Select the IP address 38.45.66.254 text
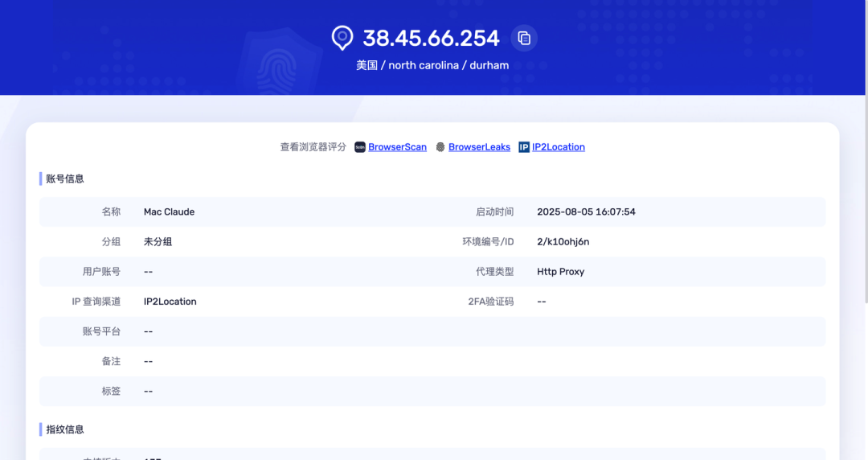The width and height of the screenshot is (868, 460). point(432,39)
